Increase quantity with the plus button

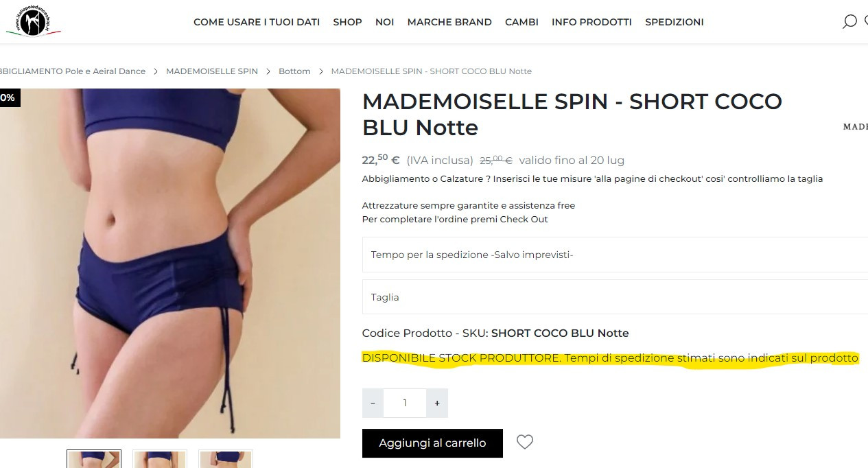[437, 403]
